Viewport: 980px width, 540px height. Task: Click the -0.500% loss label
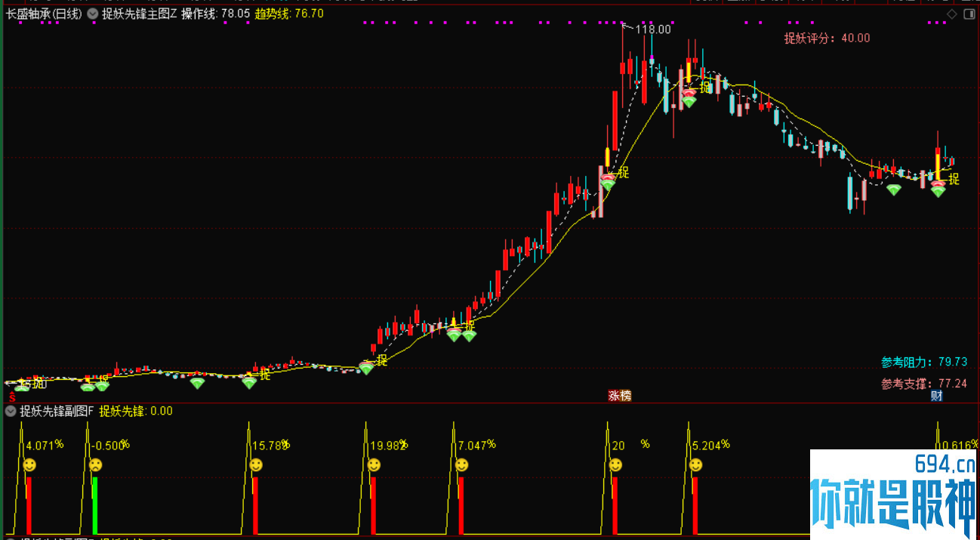point(111,445)
